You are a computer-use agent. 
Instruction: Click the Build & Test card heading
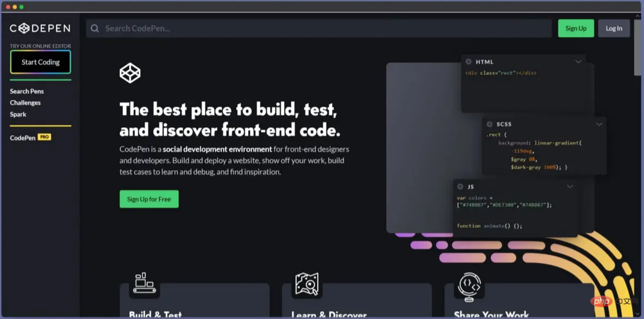point(155,315)
